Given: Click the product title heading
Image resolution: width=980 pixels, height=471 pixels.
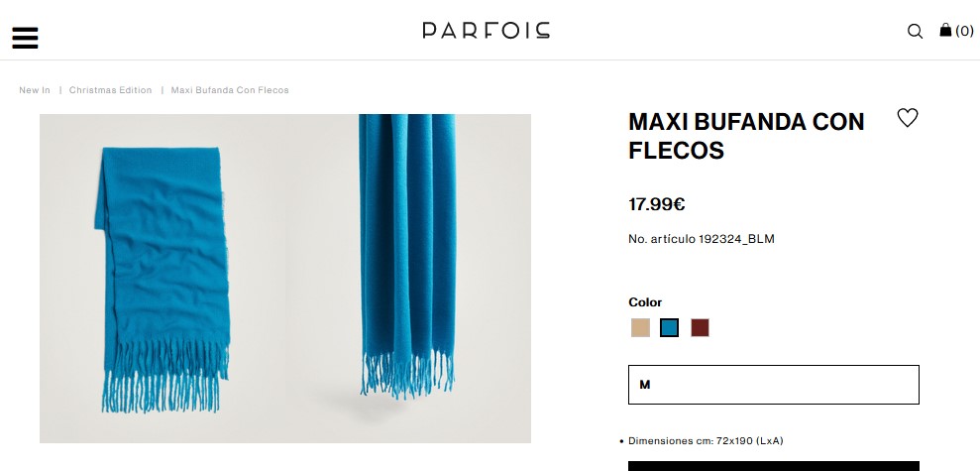Looking at the screenshot, I should [x=746, y=136].
